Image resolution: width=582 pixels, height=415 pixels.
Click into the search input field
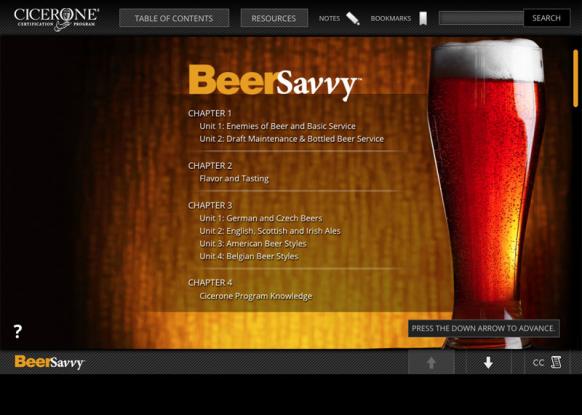(481, 18)
